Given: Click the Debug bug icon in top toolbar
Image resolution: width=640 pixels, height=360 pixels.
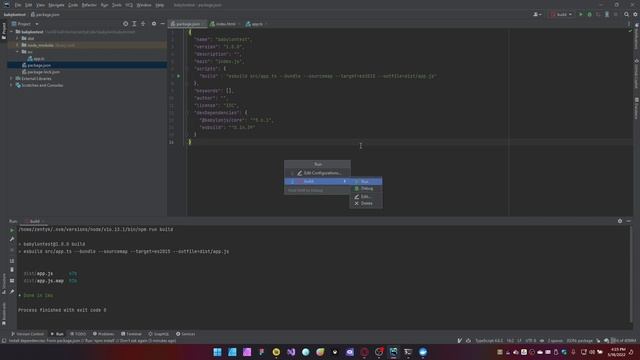Looking at the screenshot, I should point(589,14).
